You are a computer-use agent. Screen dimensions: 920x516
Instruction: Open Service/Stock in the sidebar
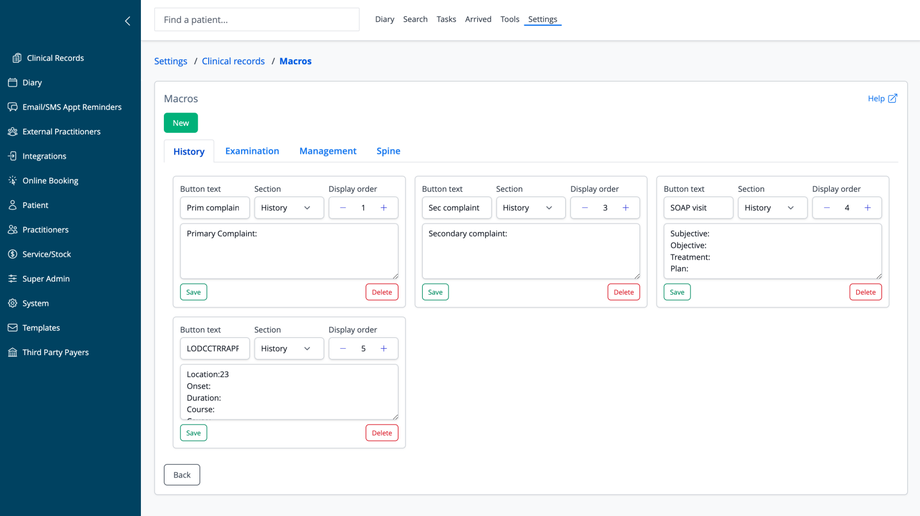(x=46, y=254)
